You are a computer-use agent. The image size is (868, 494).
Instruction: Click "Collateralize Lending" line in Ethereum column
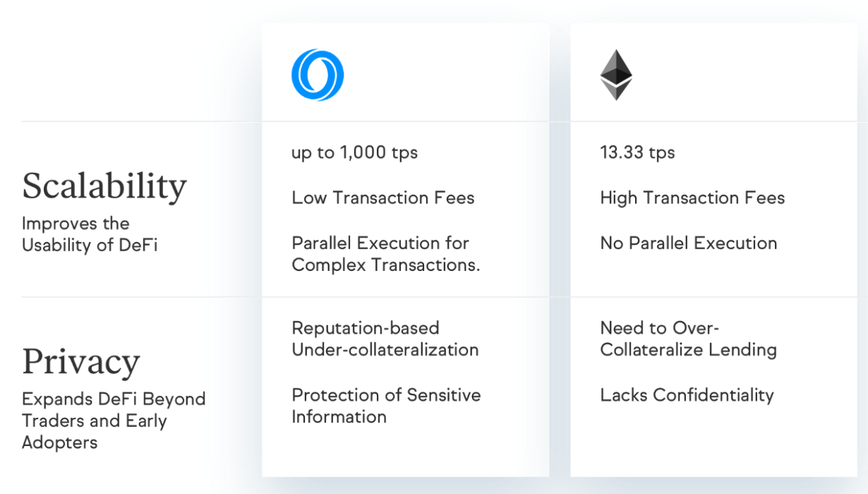click(x=688, y=349)
